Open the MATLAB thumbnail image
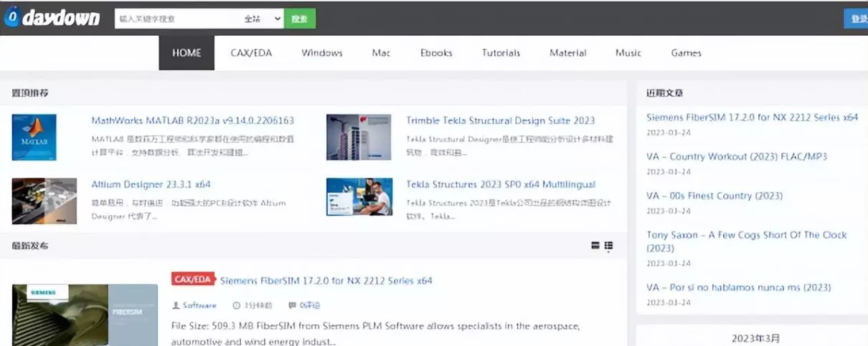 point(34,137)
